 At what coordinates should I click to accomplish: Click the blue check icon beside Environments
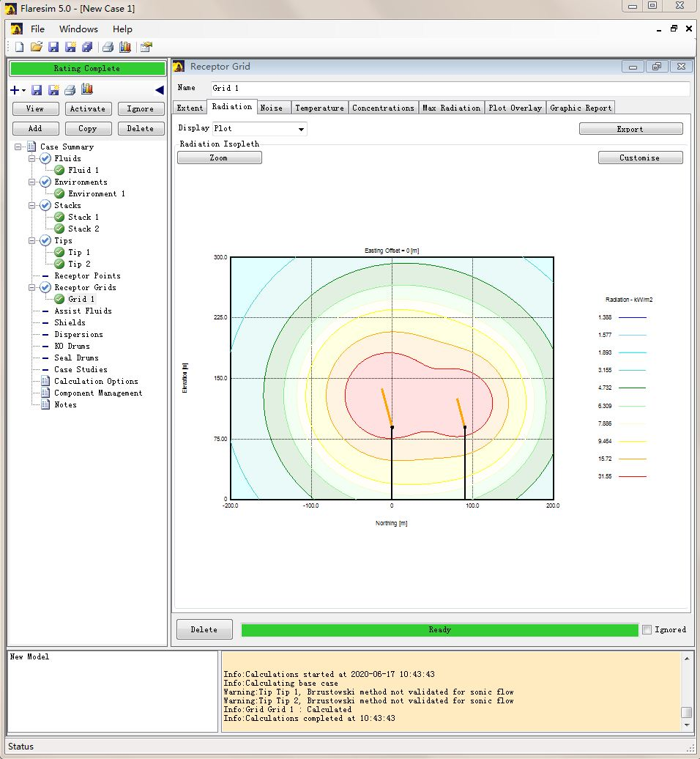[45, 182]
